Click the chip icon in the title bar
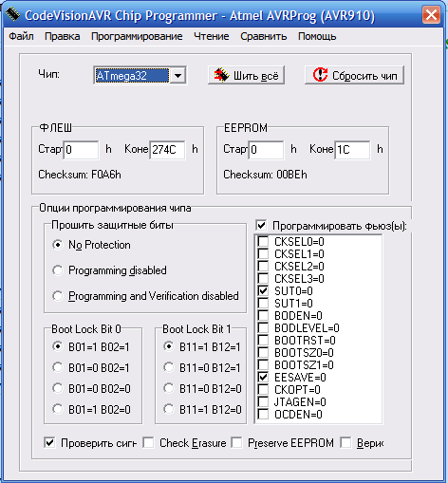The height and width of the screenshot is (483, 448). click(x=13, y=14)
